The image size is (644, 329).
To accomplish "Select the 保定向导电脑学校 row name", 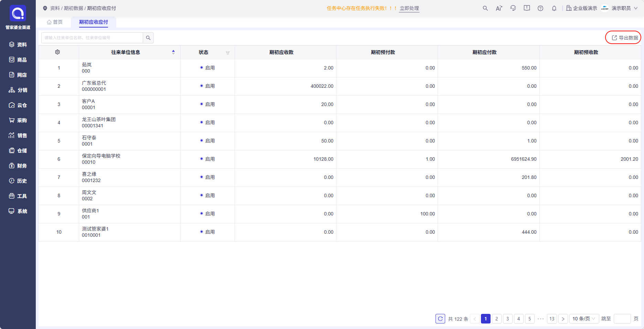I will (101, 156).
